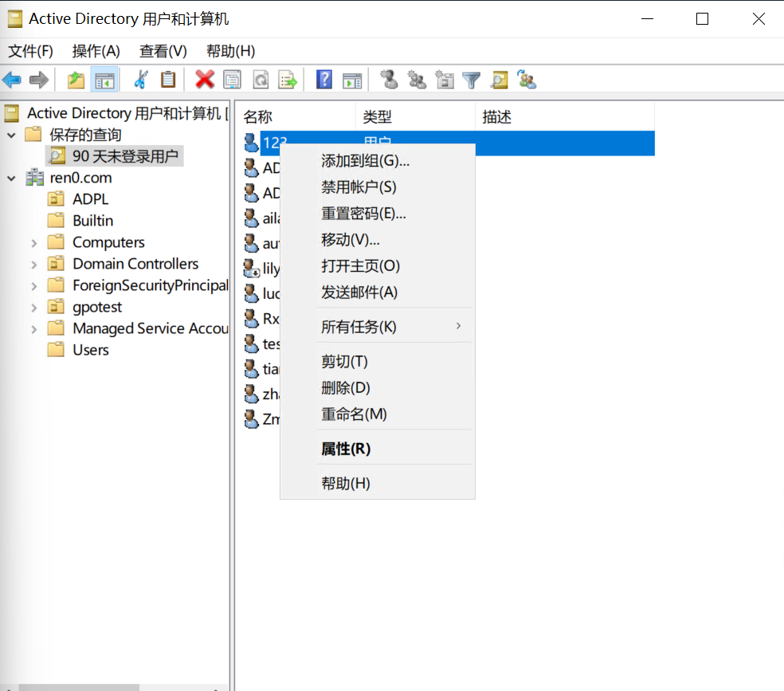The width and height of the screenshot is (784, 691).
Task: Click the Find objects toolbar icon
Action: click(x=499, y=80)
